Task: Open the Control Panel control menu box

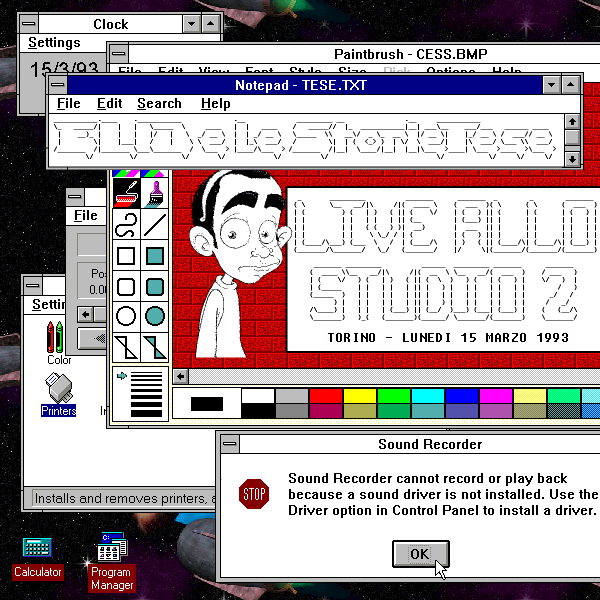Action: [33, 285]
